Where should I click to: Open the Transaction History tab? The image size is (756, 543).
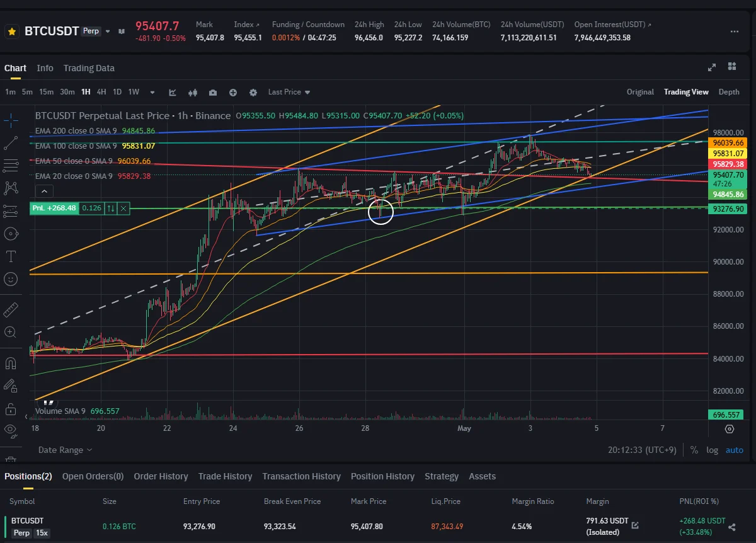tap(301, 476)
